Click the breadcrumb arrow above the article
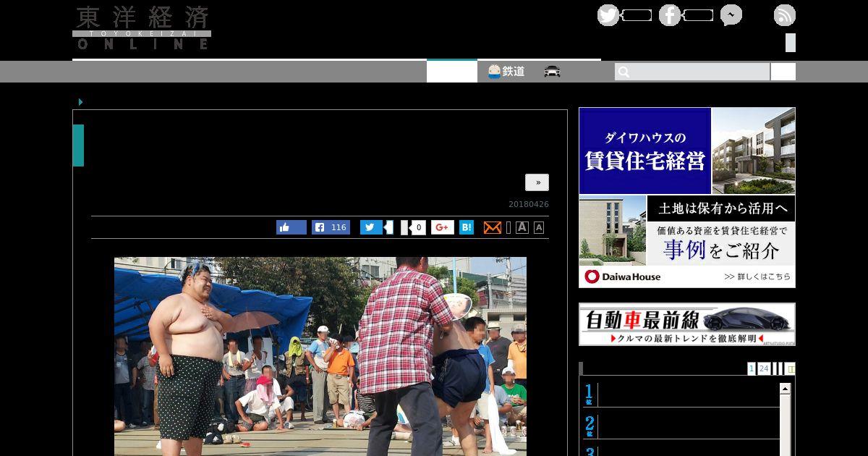The width and height of the screenshot is (868, 456). [x=81, y=102]
